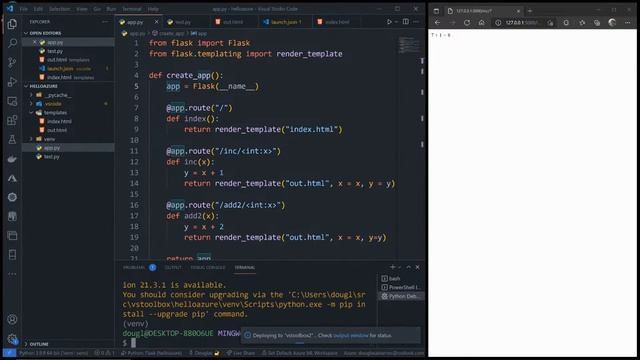Open Source Control view in activity bar

pos(12,62)
